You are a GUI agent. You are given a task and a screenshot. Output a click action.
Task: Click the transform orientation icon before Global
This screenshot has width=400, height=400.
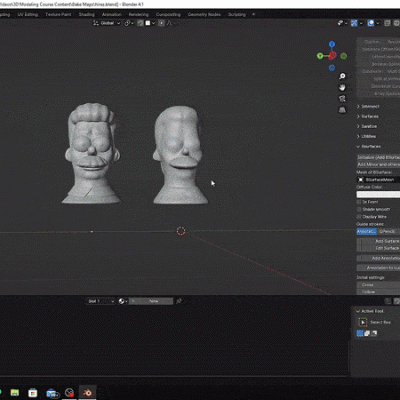pos(96,23)
